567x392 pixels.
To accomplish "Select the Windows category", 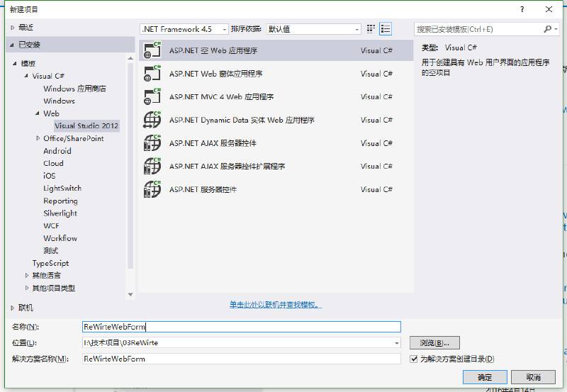I will [59, 101].
